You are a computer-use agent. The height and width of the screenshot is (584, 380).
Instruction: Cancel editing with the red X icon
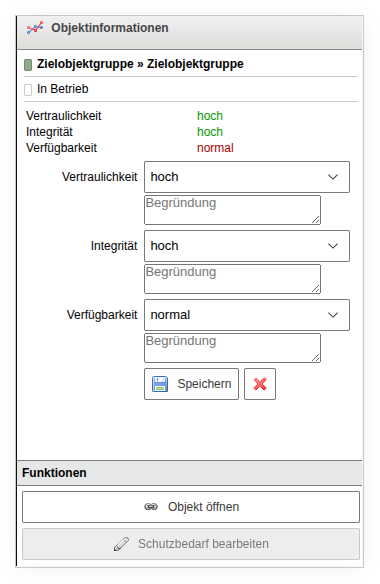tap(260, 384)
